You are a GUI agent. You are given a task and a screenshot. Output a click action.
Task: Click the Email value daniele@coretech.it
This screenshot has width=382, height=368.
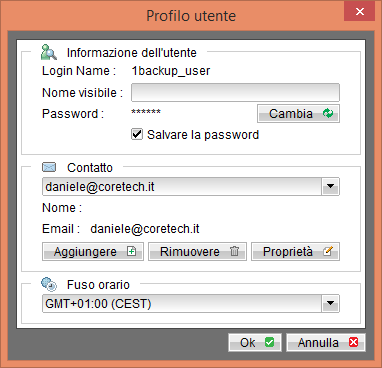(145, 229)
